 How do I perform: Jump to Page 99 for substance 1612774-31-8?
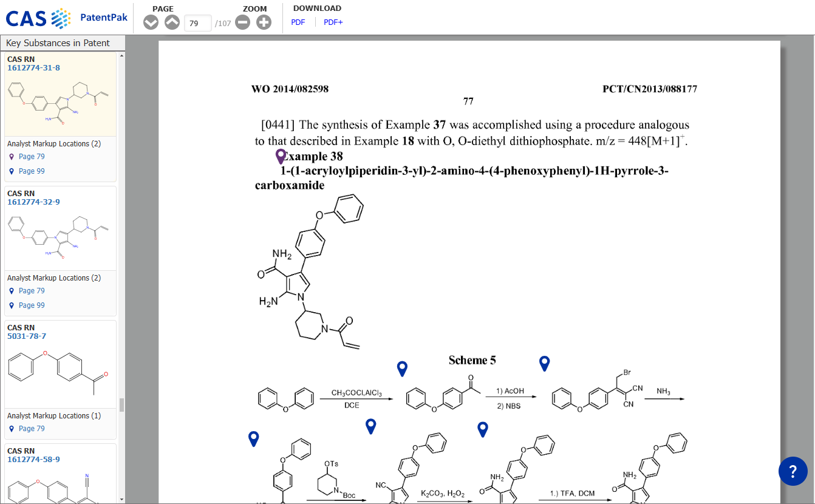click(32, 171)
